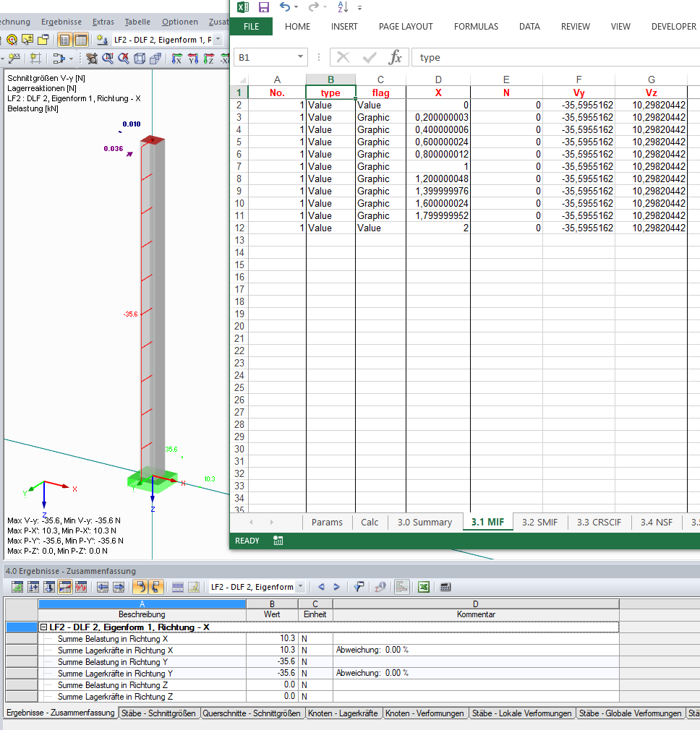Switch to the HOME ribbon tab
Viewport: 700px width, 730px height.
tap(298, 27)
